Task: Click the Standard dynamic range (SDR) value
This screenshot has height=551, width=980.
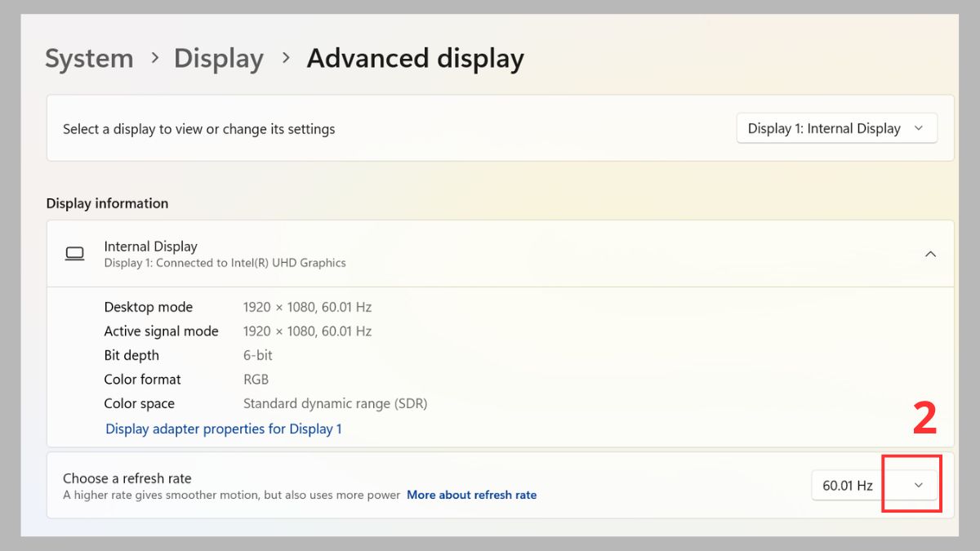Action: [x=335, y=403]
